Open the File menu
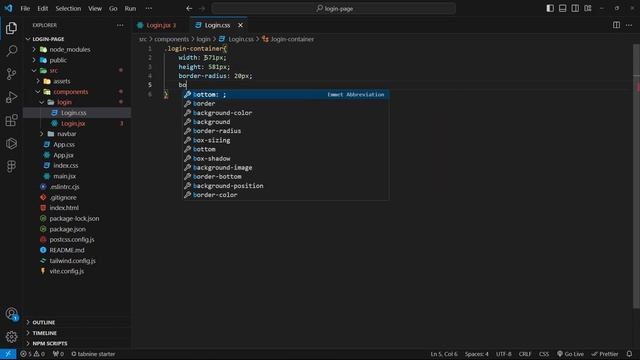 point(25,8)
